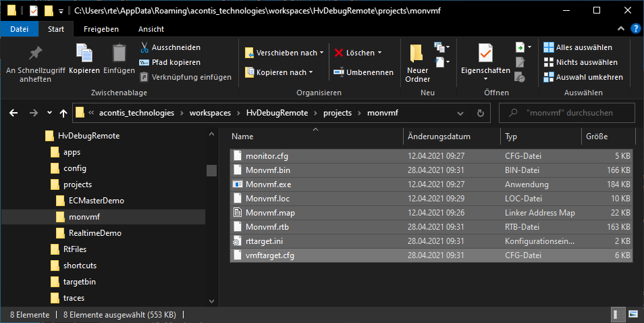Click the title bar properties checkmark icon
Viewport: 644px width, 323px height.
pos(34,11)
